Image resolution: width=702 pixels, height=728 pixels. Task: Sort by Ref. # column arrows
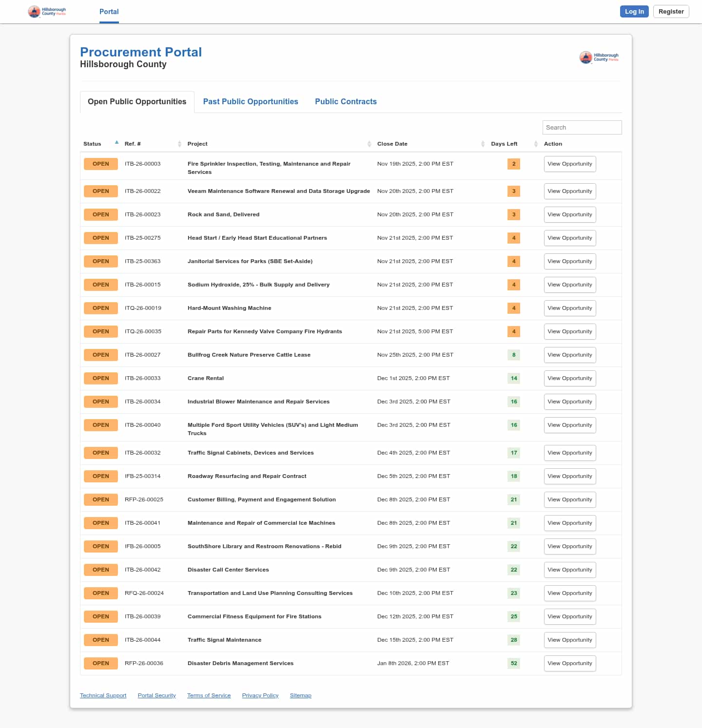coord(179,144)
